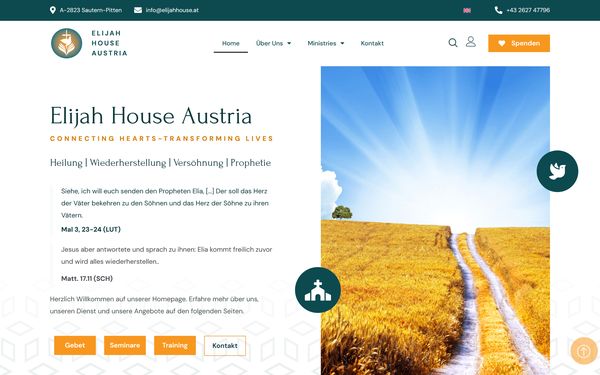
Task: Open the user account icon
Action: pos(471,41)
